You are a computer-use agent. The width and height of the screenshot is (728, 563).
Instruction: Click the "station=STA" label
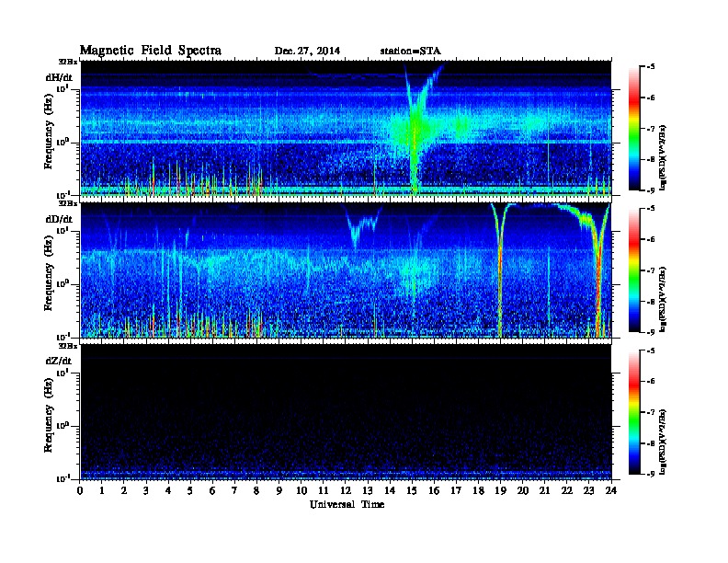click(410, 51)
